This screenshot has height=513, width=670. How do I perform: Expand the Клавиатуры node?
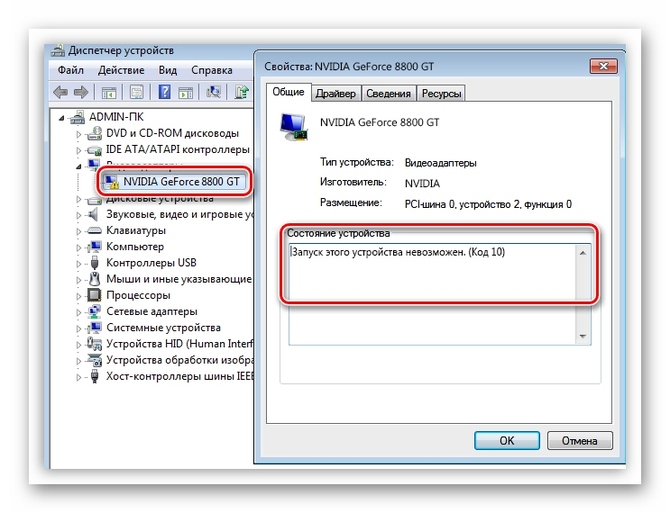tap(79, 232)
